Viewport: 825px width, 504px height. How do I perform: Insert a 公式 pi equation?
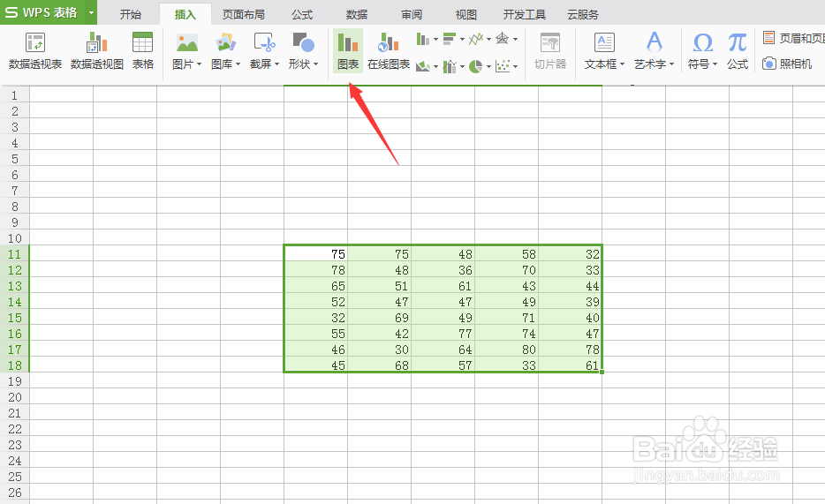(x=738, y=50)
